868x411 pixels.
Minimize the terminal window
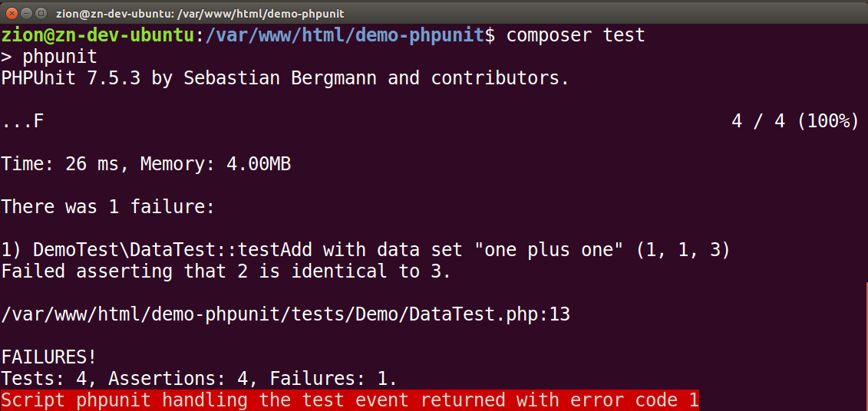pos(25,12)
